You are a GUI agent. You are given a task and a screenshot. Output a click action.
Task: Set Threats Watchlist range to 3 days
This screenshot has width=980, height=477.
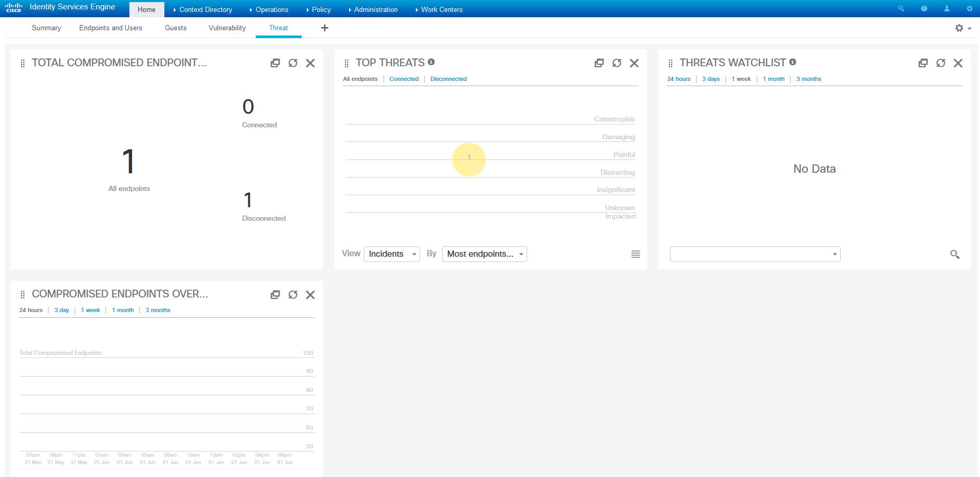click(x=711, y=79)
